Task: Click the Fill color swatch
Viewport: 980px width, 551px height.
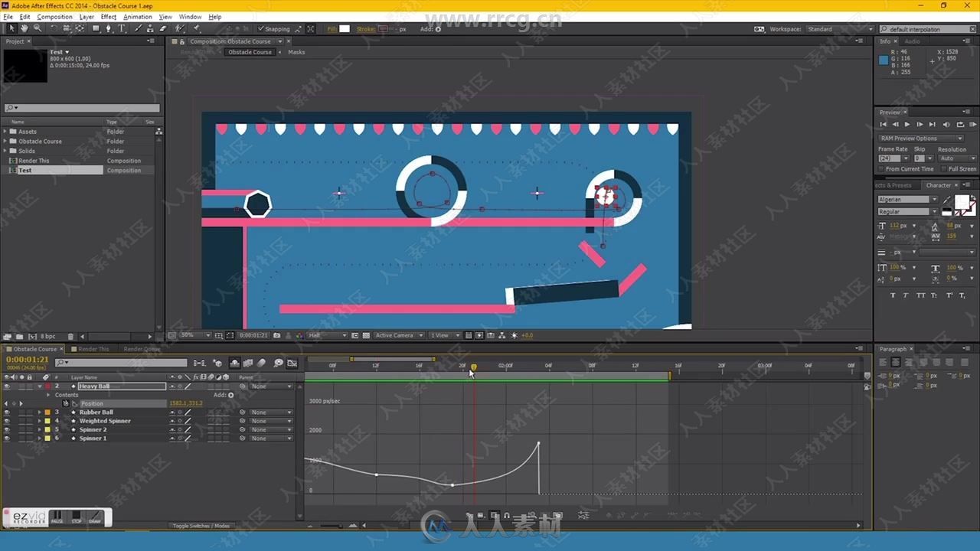Action: 345,29
